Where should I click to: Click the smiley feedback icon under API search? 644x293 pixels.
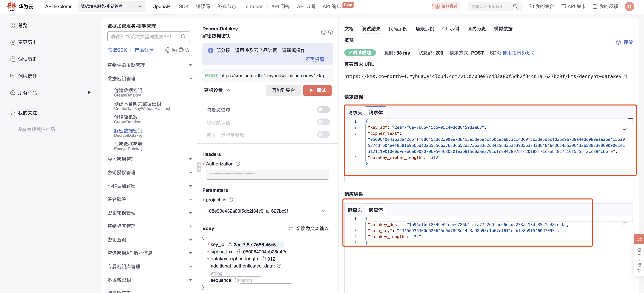(168, 50)
